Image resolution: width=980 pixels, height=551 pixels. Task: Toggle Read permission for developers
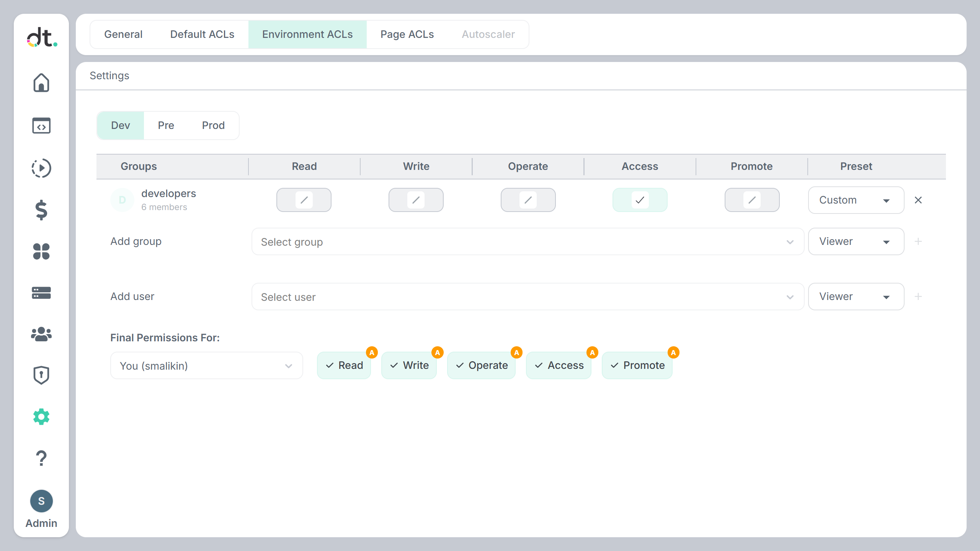pos(304,200)
